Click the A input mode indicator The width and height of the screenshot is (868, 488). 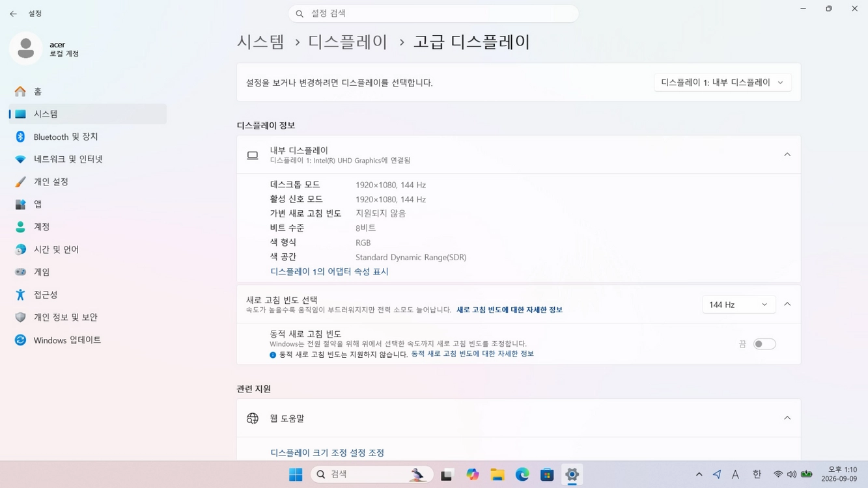point(735,474)
